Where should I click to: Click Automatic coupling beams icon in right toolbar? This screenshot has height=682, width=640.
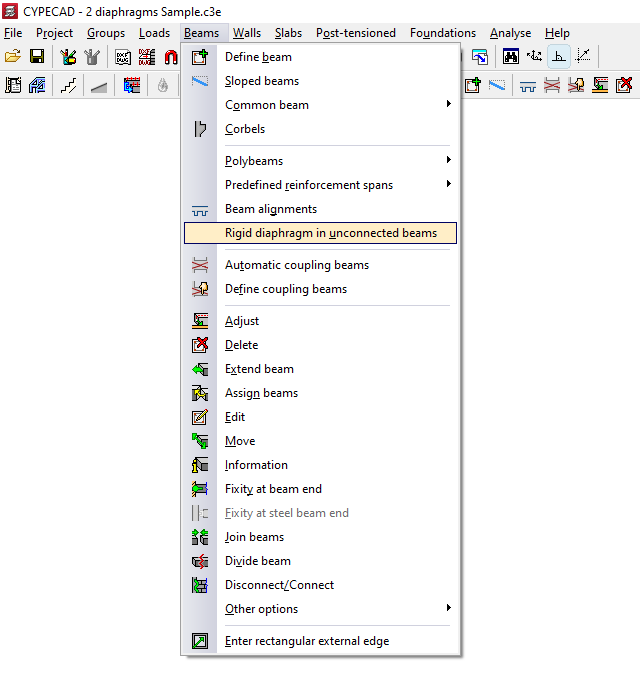click(552, 85)
